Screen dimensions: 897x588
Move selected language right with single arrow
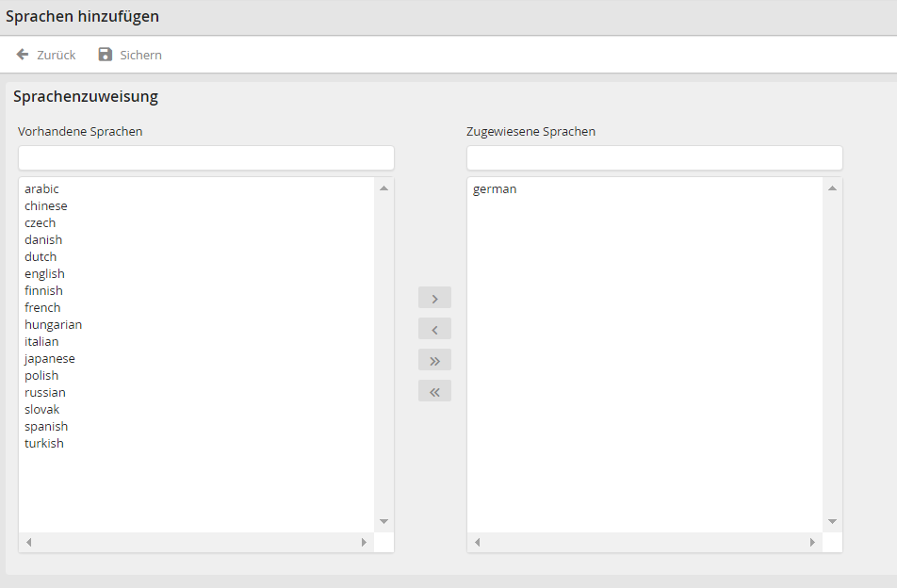(434, 298)
